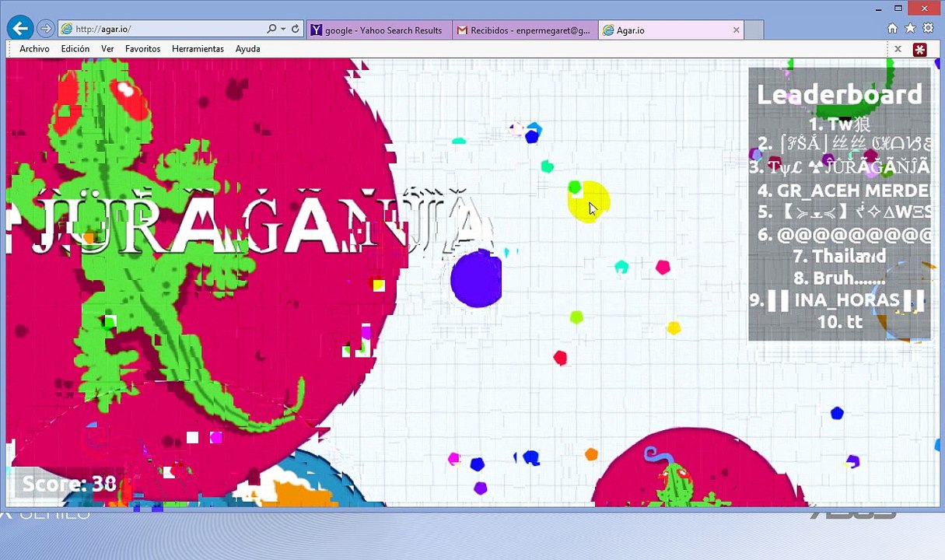Refresh the Agar.io page
The height and width of the screenshot is (560, 945).
point(296,29)
